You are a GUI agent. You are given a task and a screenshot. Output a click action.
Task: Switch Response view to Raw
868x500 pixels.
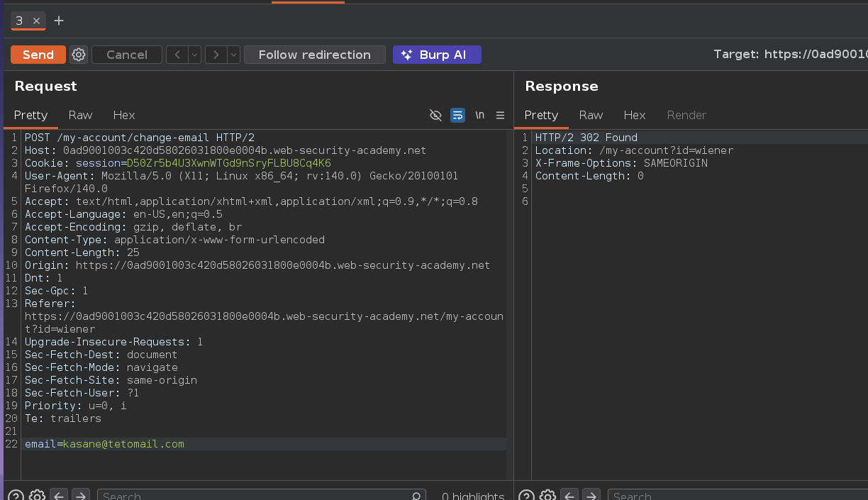click(591, 115)
